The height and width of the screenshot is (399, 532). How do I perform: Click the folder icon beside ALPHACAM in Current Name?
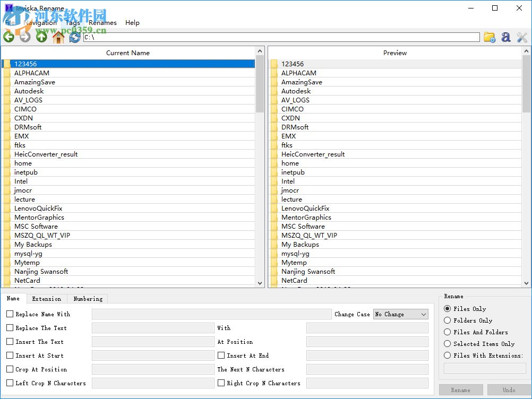click(7, 73)
